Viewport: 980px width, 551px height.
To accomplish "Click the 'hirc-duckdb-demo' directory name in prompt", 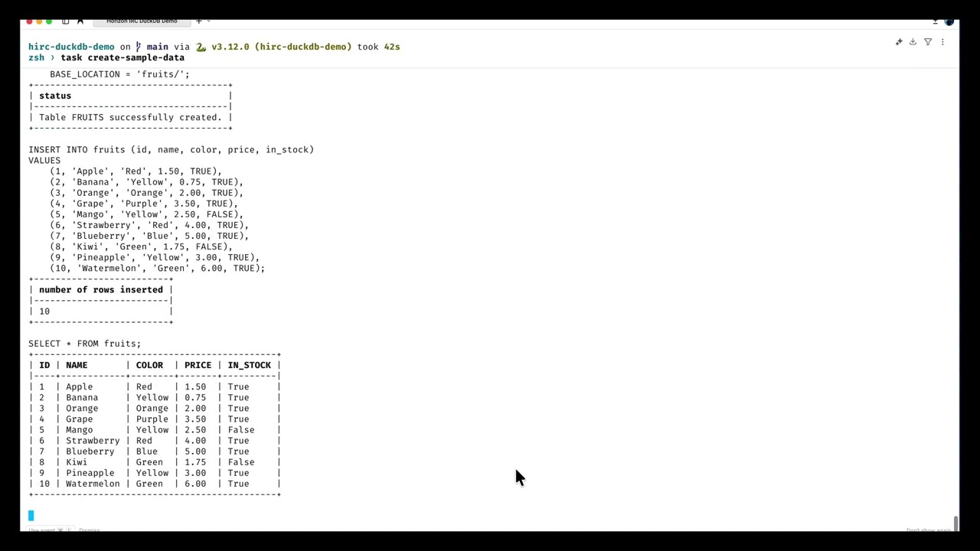I will coord(71,47).
